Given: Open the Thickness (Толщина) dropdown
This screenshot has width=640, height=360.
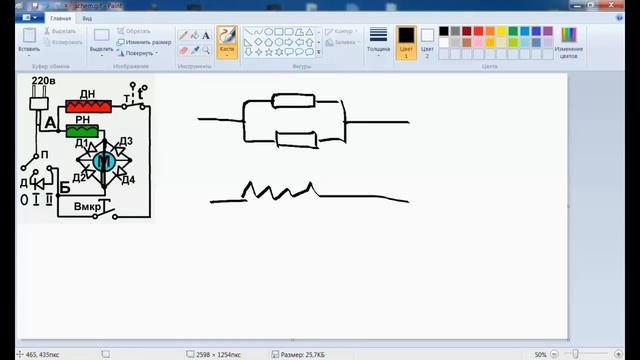Looking at the screenshot, I should click(378, 42).
